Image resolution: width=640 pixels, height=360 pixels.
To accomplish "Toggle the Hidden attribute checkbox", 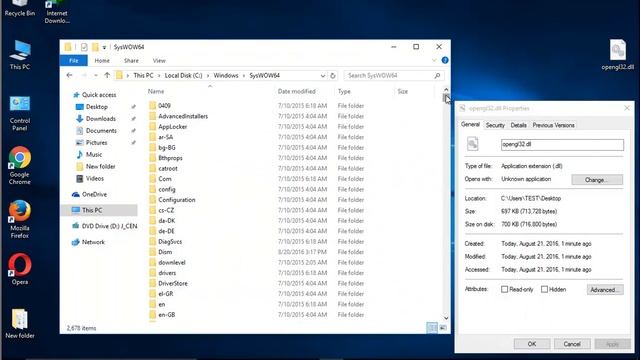I will pyautogui.click(x=544, y=289).
